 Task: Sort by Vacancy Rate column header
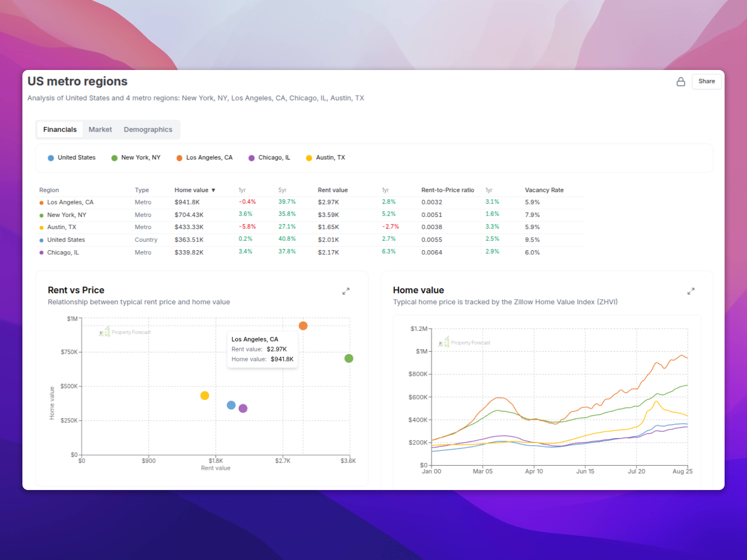[544, 190]
